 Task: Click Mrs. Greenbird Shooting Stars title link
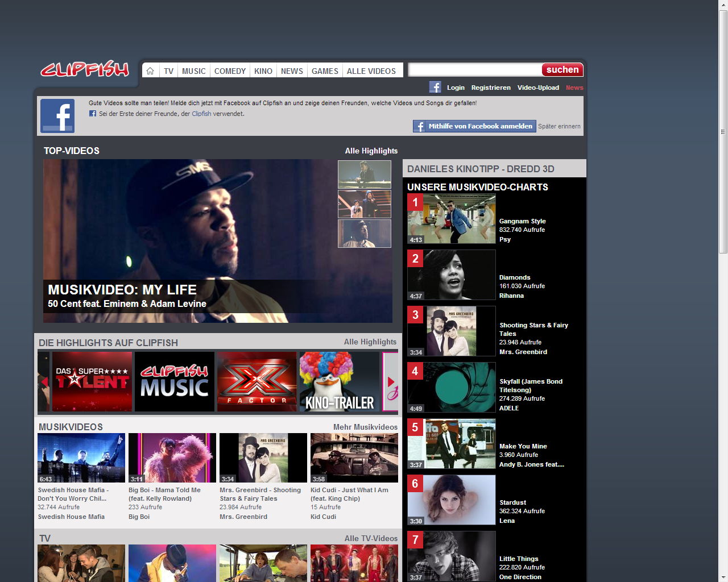260,494
